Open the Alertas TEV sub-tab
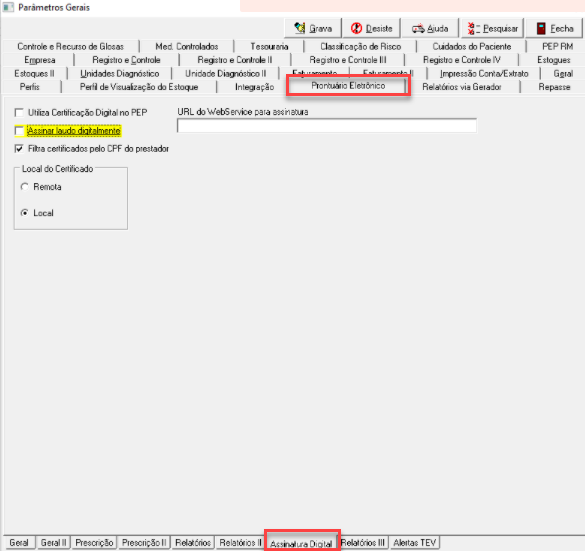Image resolution: width=585 pixels, height=551 pixels. point(414,542)
